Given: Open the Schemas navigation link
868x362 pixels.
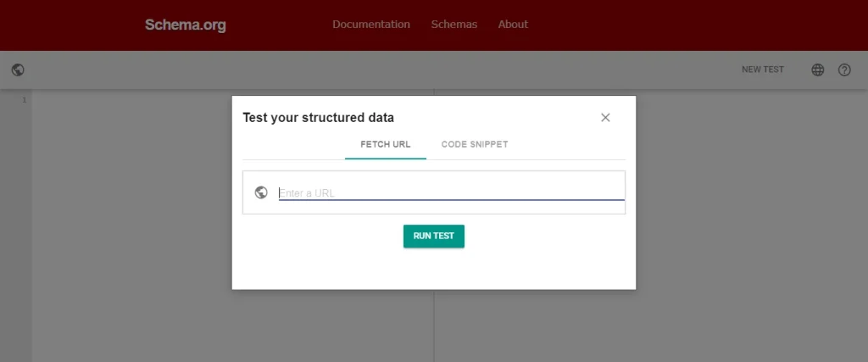Looking at the screenshot, I should (454, 25).
